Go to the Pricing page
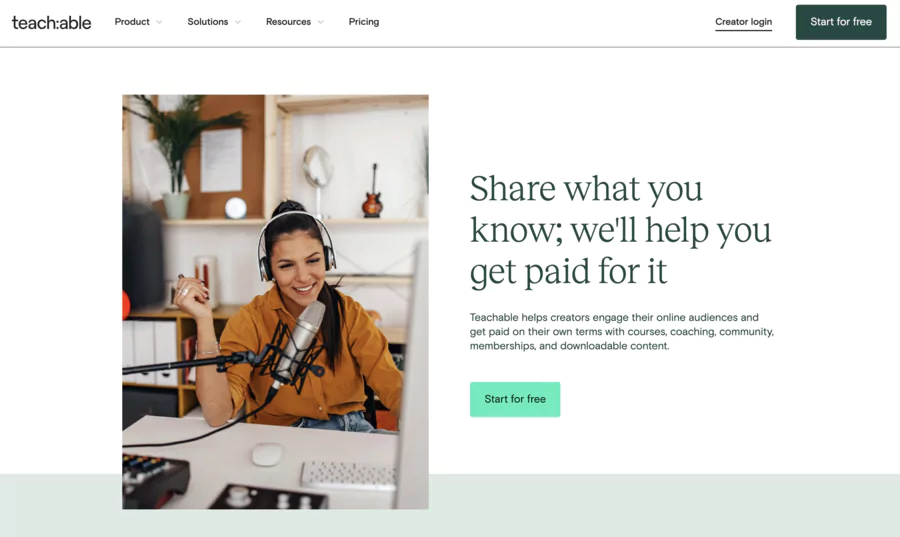This screenshot has width=900, height=537. [x=364, y=22]
